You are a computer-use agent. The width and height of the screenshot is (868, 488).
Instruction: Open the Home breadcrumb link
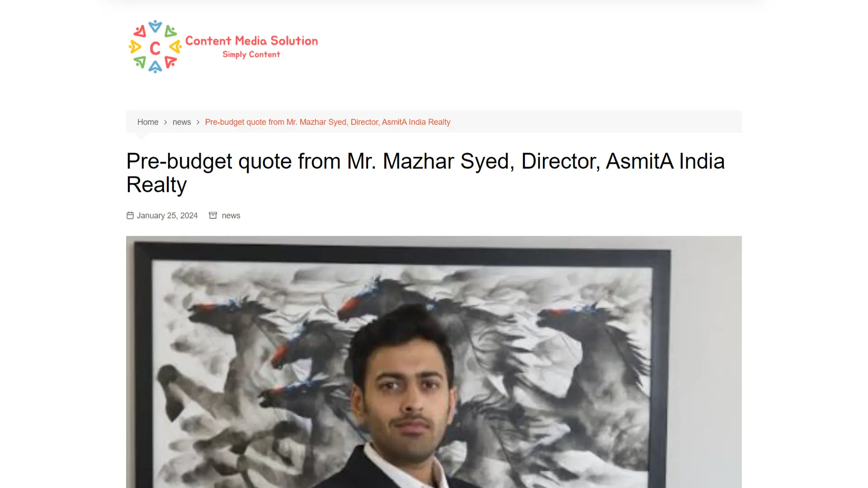pos(148,122)
